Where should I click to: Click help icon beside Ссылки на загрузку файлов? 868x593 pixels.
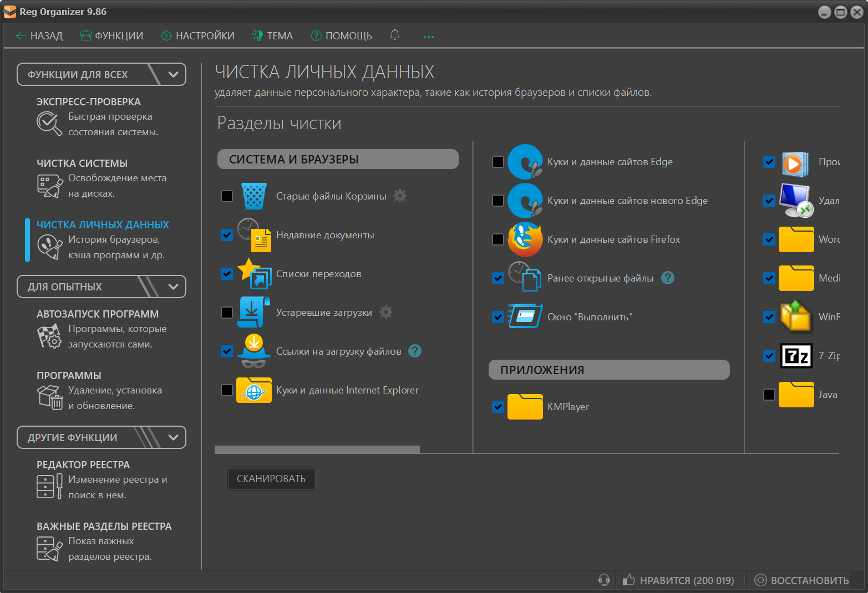(415, 351)
